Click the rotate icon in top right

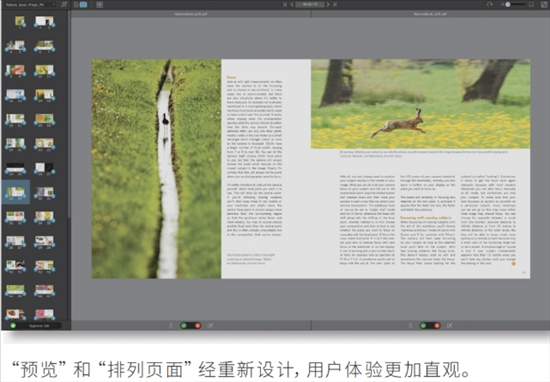click(490, 5)
